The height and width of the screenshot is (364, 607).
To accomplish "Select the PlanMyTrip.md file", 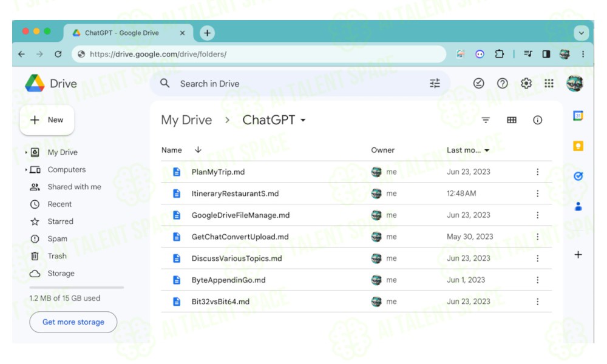I will coord(356,172).
